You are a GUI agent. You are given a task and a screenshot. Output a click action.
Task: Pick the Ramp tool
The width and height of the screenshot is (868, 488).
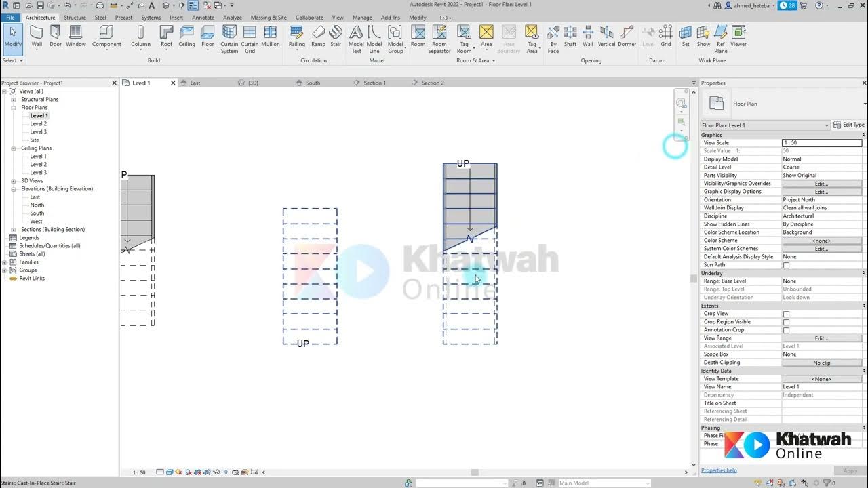(318, 37)
